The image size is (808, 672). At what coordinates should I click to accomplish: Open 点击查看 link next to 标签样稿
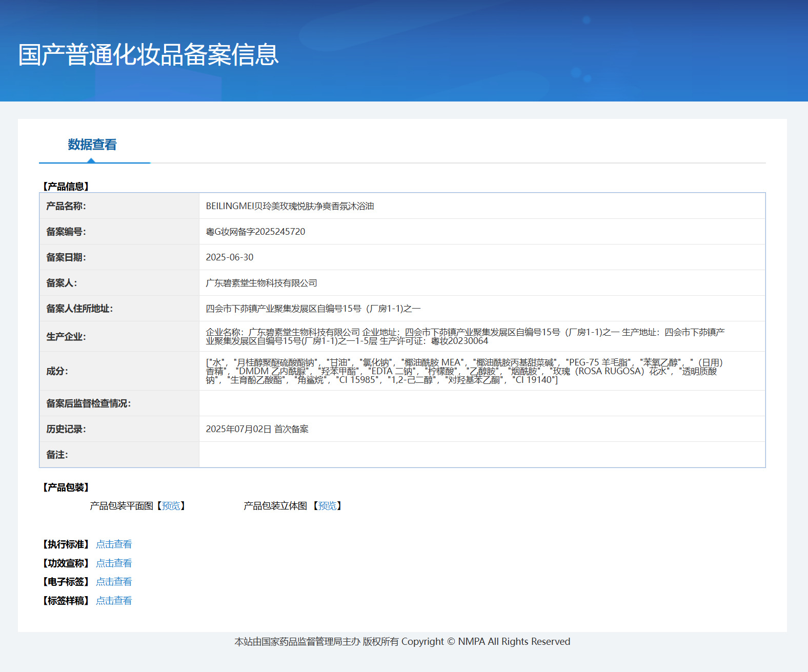[114, 601]
